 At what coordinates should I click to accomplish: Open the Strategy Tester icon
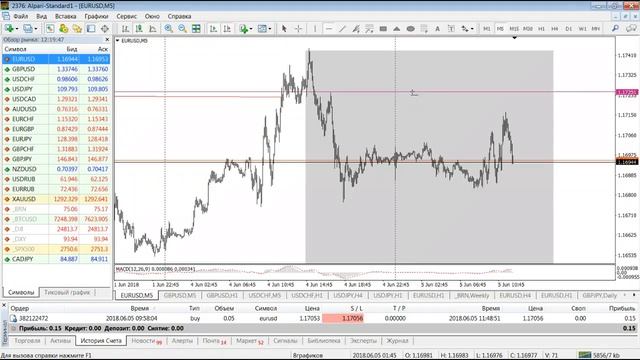(105, 29)
